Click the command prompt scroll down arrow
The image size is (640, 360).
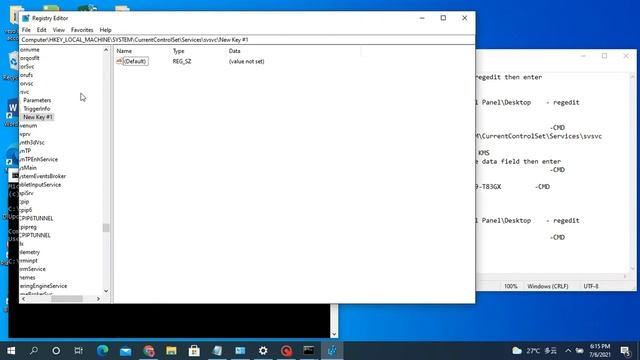tap(334, 334)
